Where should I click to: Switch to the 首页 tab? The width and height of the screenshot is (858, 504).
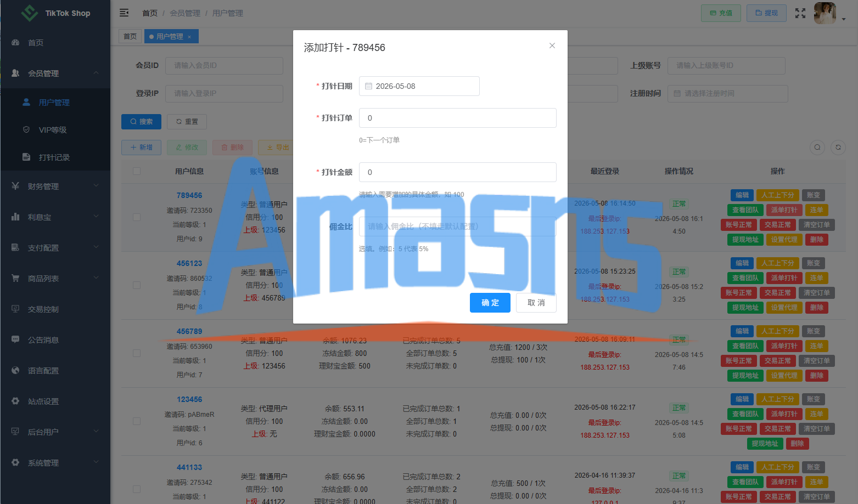point(130,36)
